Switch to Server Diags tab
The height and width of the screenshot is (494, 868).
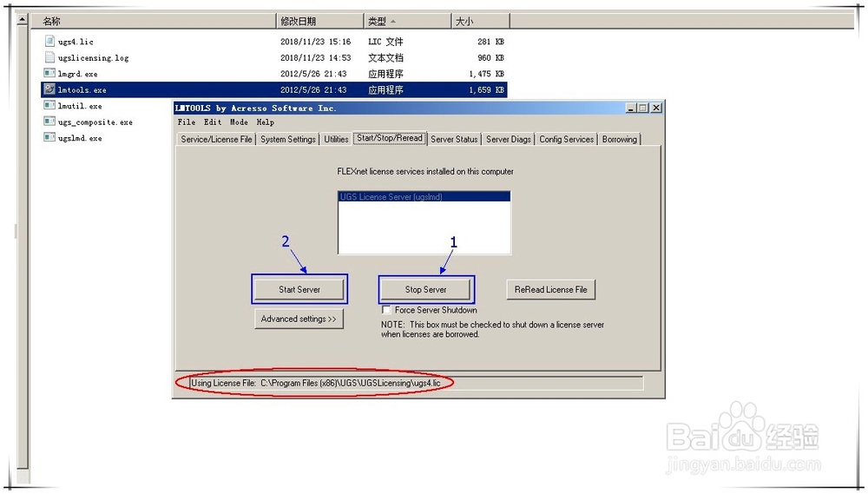(508, 140)
